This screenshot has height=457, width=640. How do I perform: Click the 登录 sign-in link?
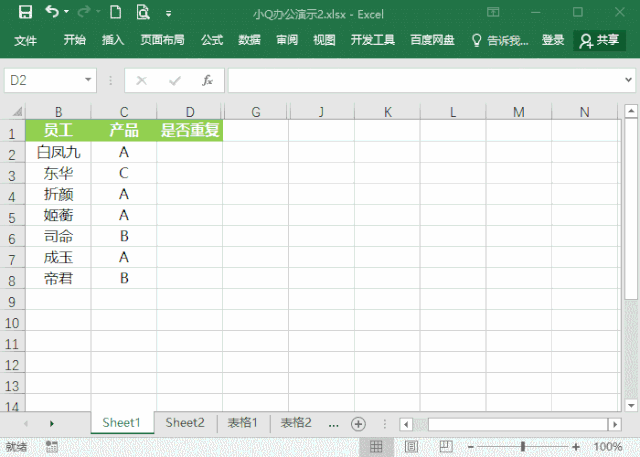[x=553, y=40]
